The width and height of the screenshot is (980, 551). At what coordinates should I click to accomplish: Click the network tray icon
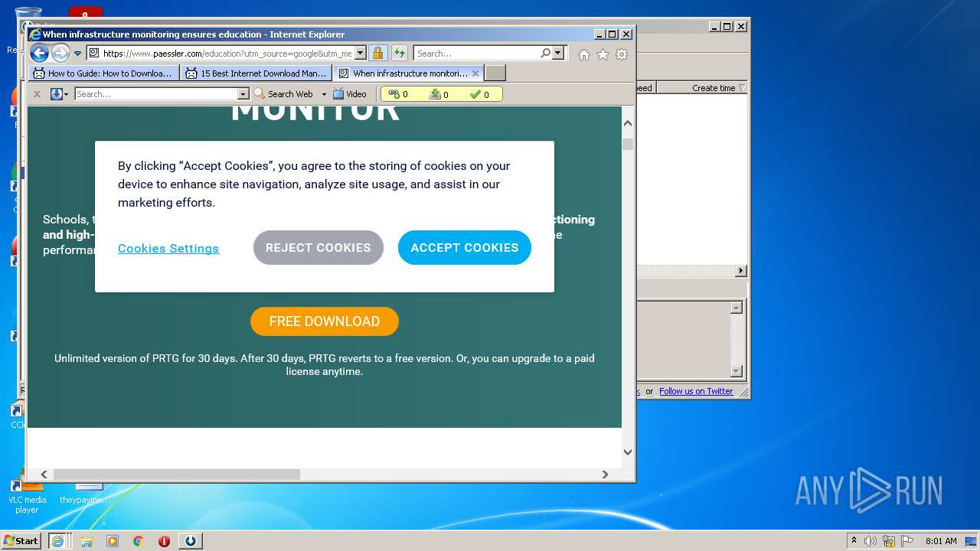(889, 541)
